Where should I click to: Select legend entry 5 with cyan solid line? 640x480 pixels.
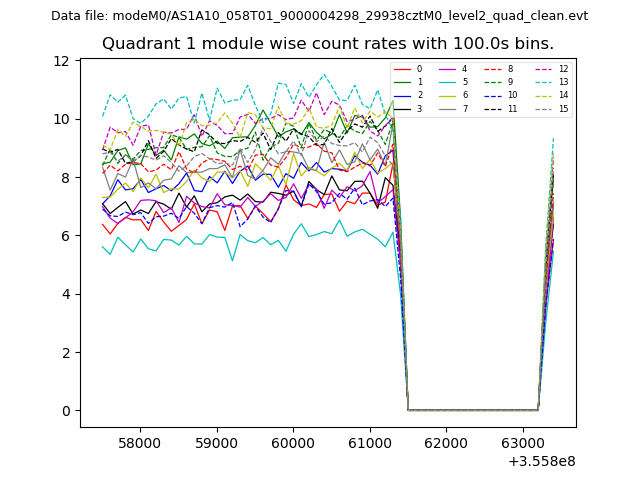(456, 82)
